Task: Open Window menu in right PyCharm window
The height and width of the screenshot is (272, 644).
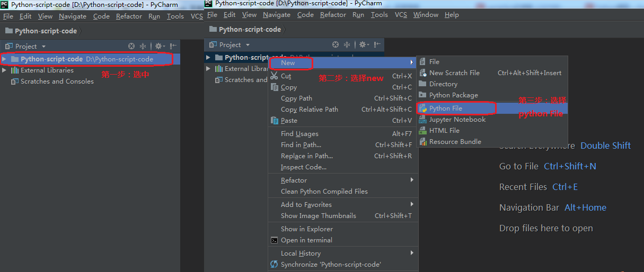Action: [426, 15]
